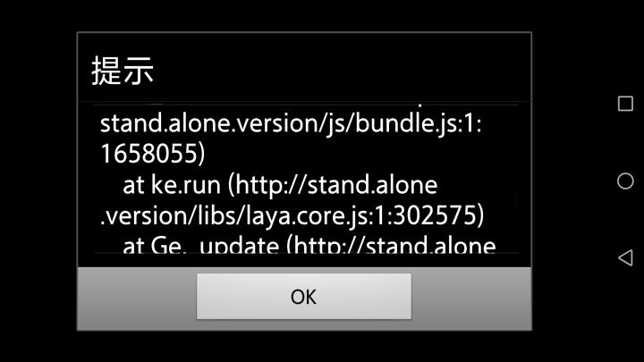Click the 1658055 number in the stack trace

pos(148,154)
